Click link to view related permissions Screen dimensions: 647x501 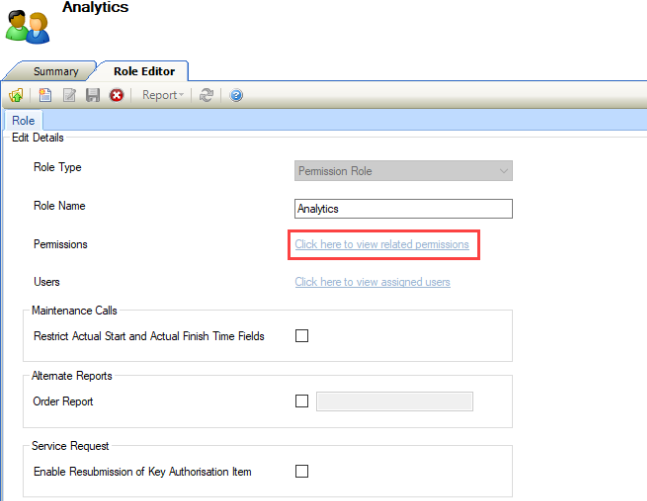[381, 245]
